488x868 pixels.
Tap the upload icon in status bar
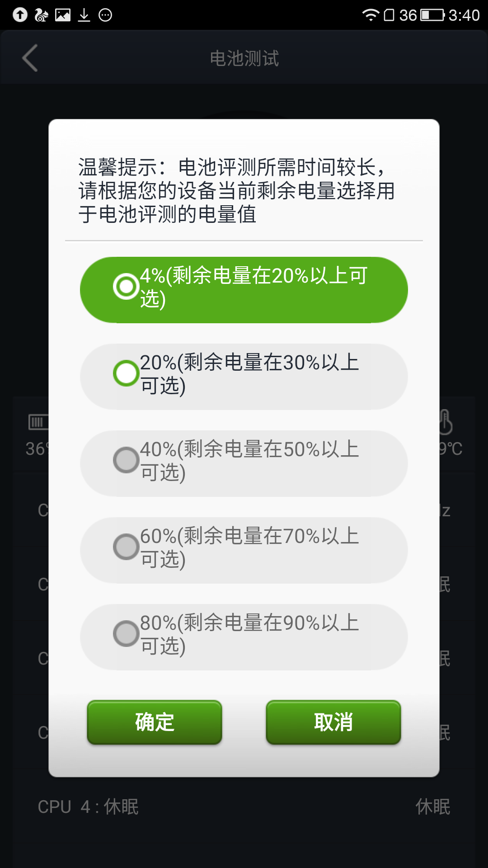point(20,15)
